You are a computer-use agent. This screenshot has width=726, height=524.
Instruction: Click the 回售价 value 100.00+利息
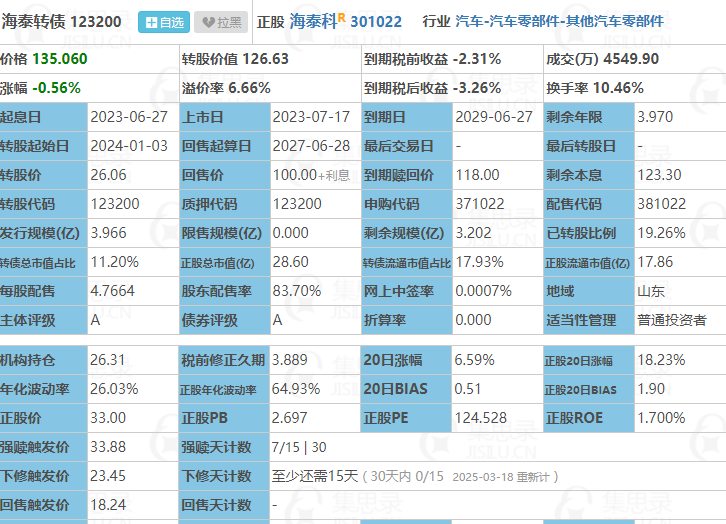click(x=313, y=175)
